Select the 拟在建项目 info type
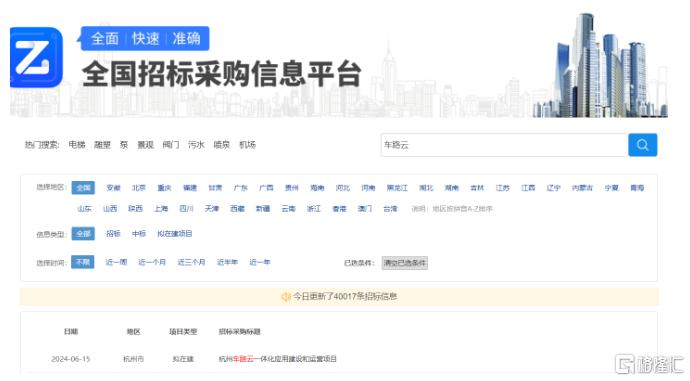 (x=175, y=234)
